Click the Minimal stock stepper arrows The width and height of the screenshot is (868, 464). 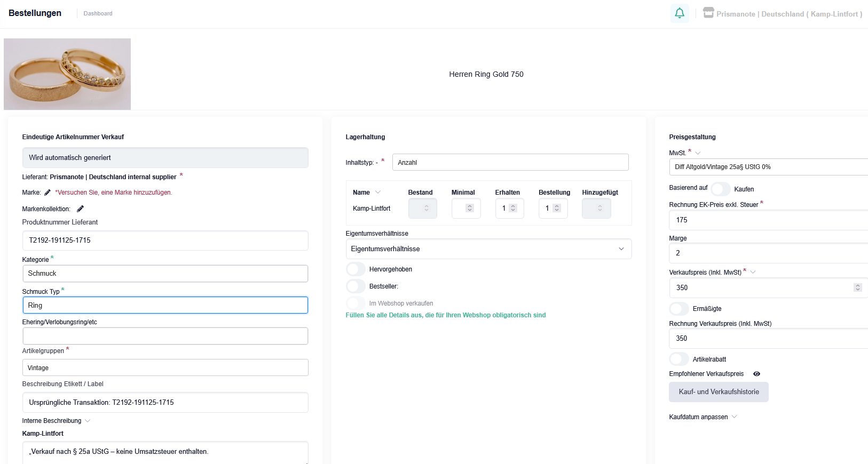click(470, 209)
